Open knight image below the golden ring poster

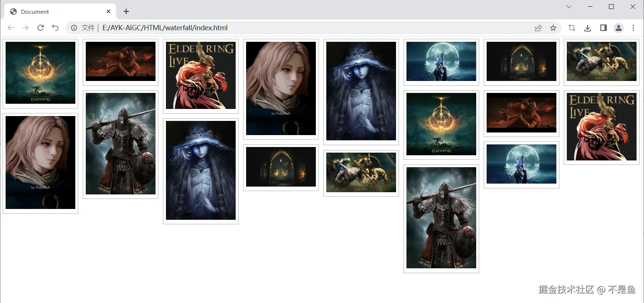coord(441,218)
